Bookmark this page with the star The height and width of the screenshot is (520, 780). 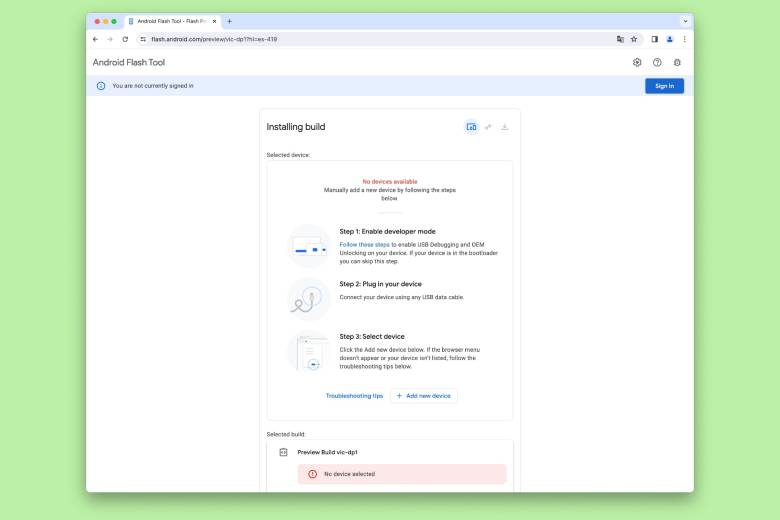634,39
